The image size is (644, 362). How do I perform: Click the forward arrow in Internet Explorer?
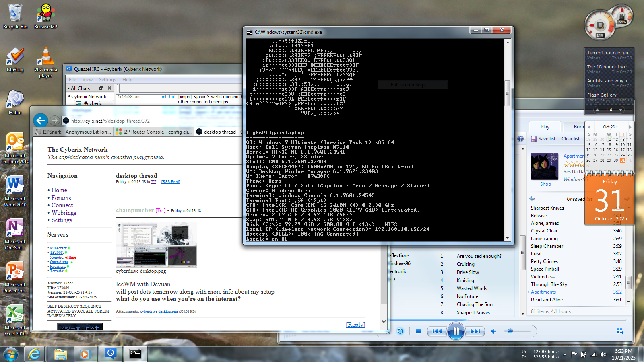point(55,120)
